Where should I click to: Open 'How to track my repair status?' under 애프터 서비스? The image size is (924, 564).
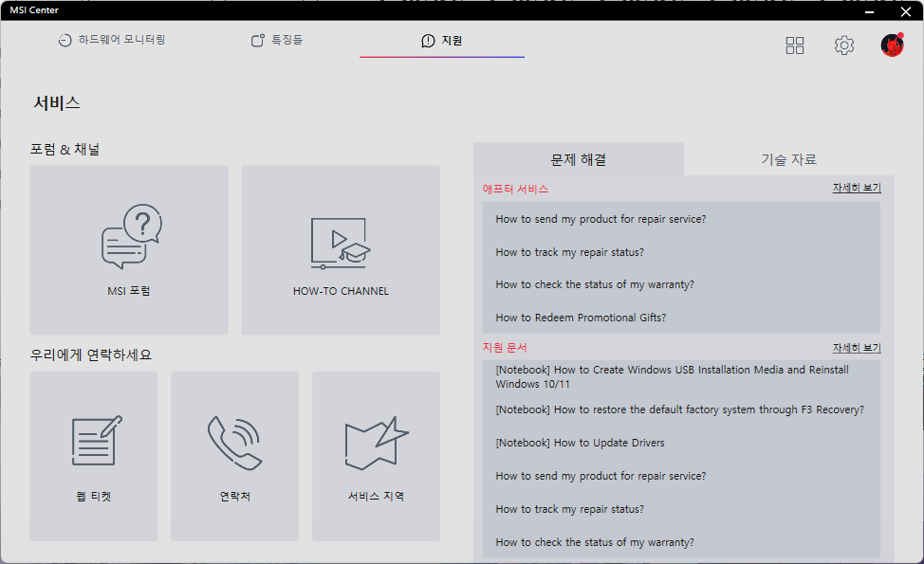[x=569, y=252]
